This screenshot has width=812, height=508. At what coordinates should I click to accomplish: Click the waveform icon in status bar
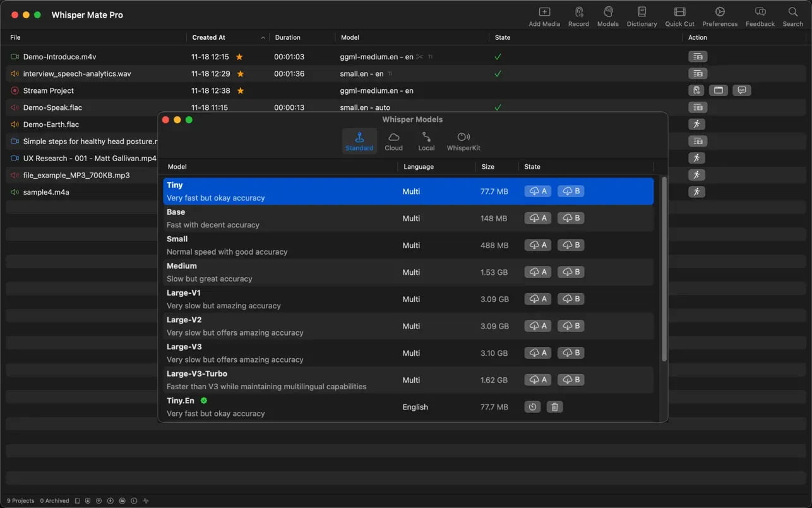(x=146, y=501)
